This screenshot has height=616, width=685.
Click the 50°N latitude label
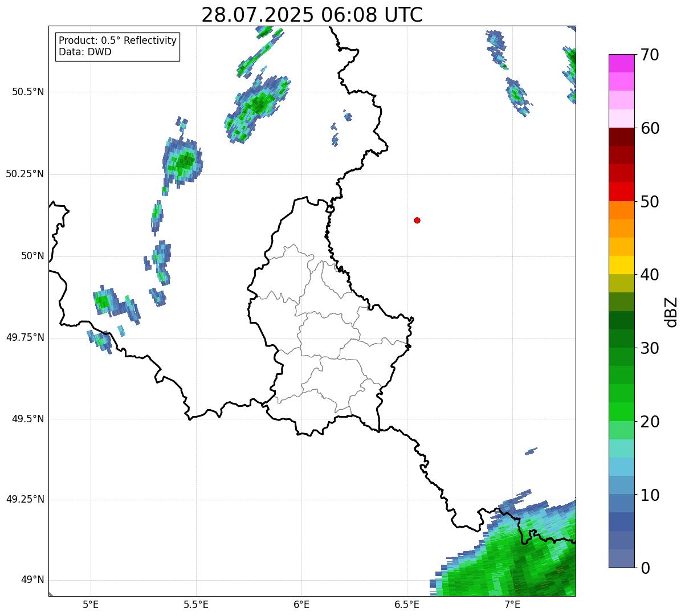[x=32, y=256]
